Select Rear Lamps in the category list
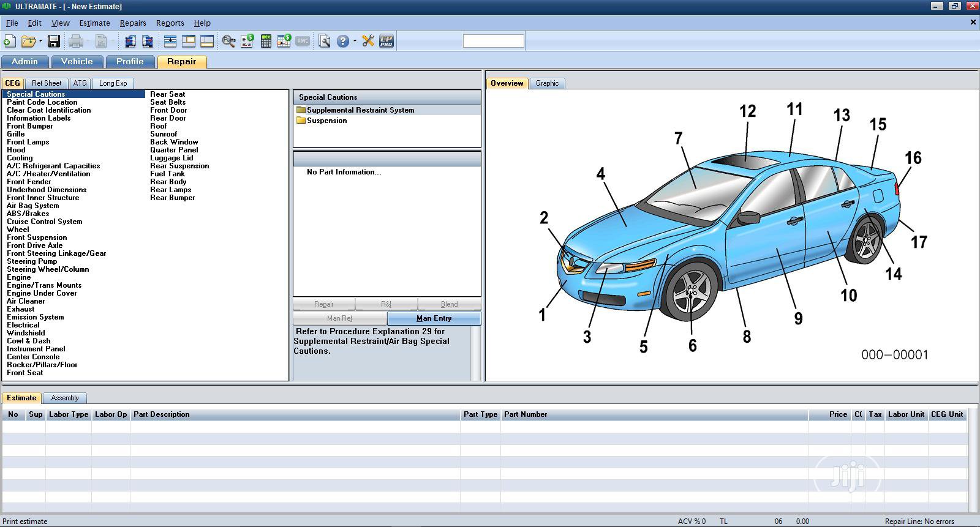Image resolution: width=980 pixels, height=527 pixels. [171, 190]
